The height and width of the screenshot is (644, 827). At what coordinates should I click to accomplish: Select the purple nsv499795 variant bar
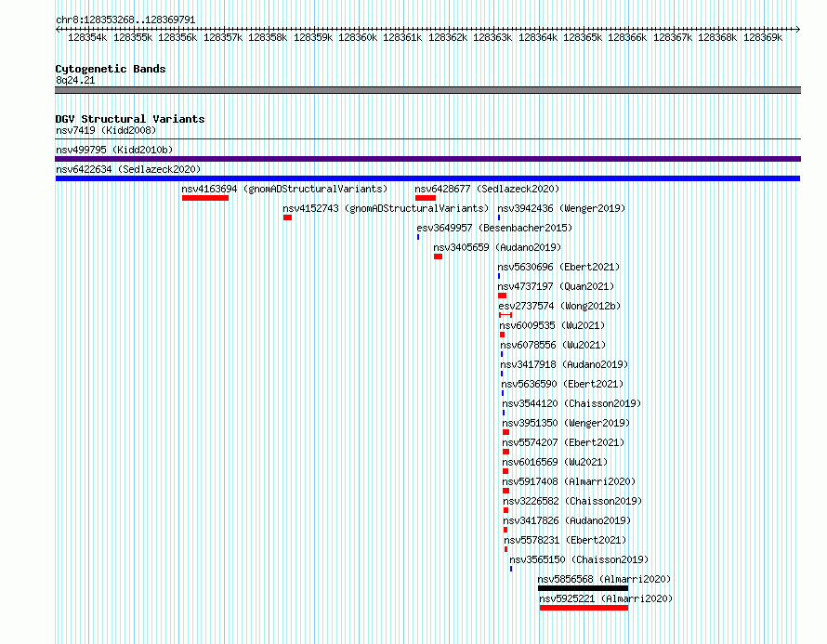[427, 159]
